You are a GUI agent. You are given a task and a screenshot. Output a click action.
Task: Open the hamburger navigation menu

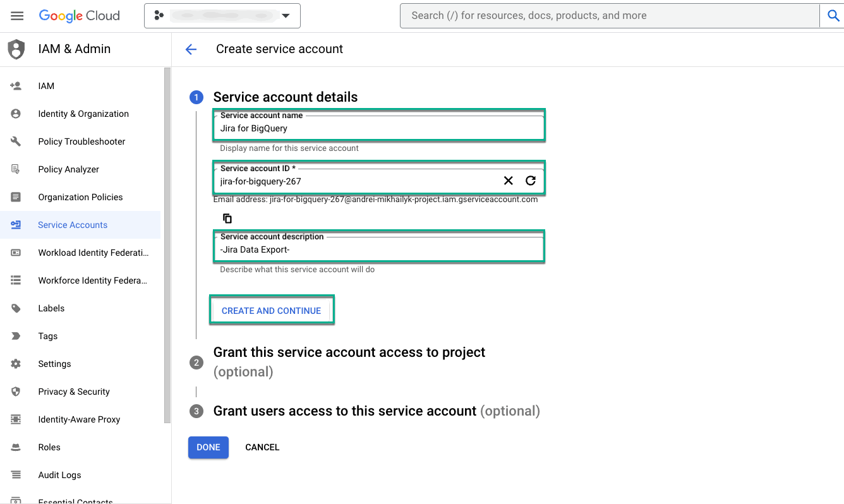17,16
